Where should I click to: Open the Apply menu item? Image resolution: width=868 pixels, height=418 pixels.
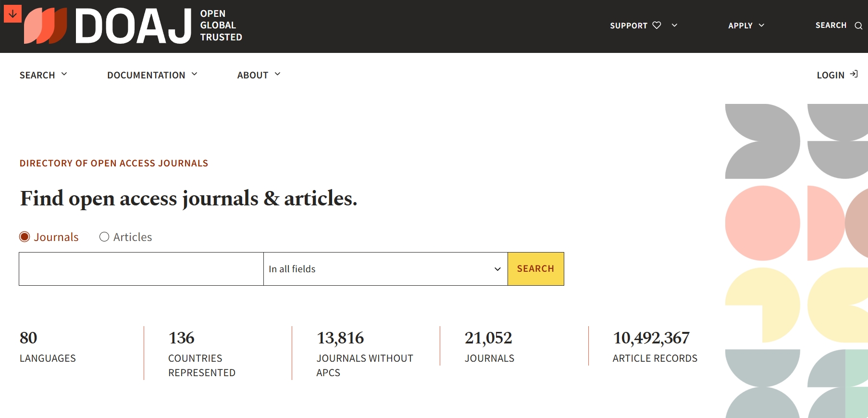click(740, 25)
